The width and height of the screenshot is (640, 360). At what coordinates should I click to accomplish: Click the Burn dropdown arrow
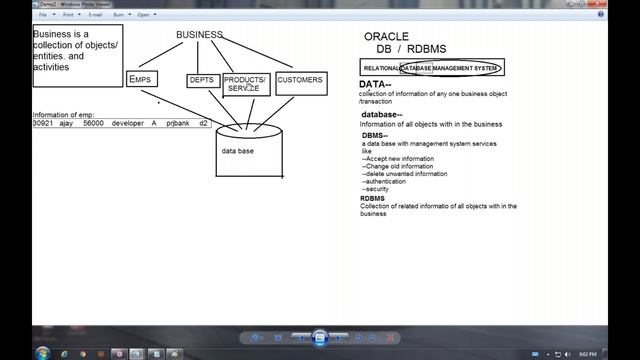click(x=130, y=15)
